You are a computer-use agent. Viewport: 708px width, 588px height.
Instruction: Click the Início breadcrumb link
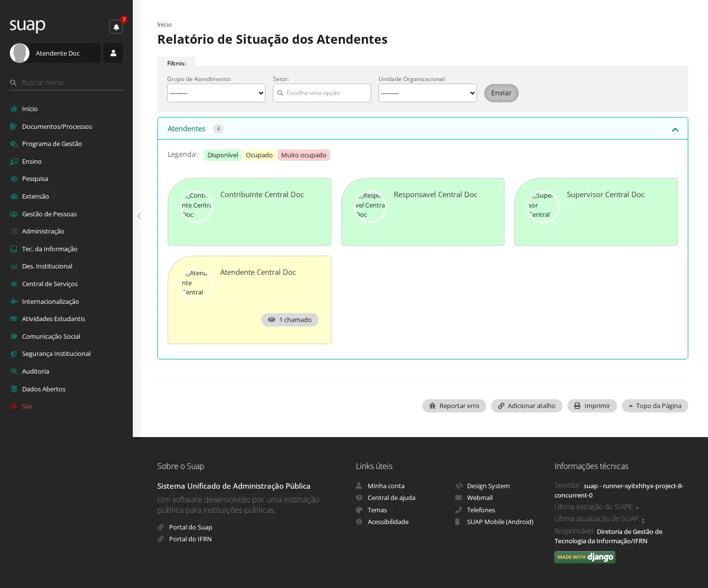click(164, 25)
